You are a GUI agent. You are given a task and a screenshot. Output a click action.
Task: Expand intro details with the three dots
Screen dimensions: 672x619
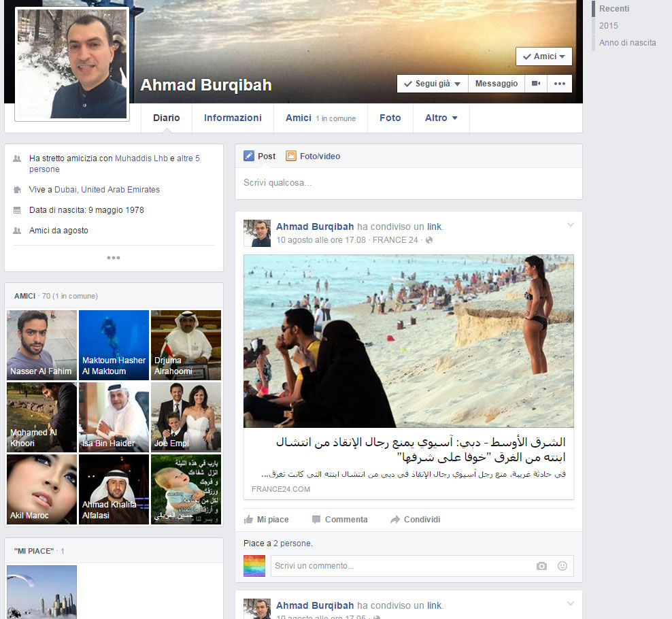click(x=114, y=258)
